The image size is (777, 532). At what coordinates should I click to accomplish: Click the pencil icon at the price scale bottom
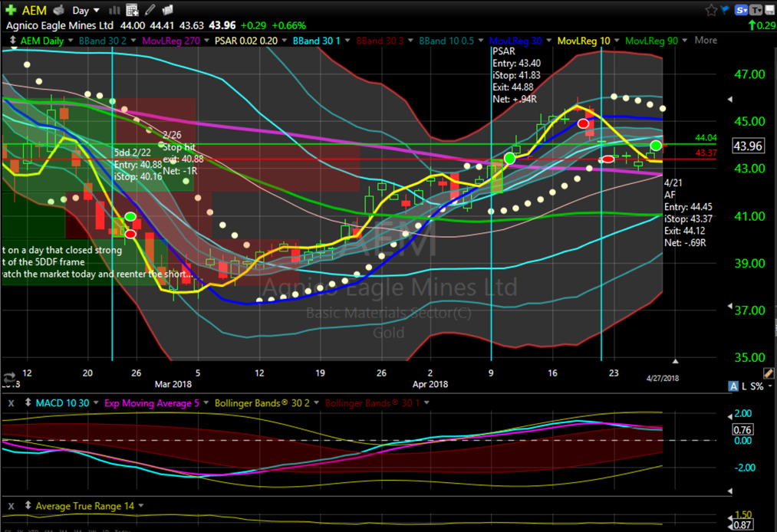pyautogui.click(x=768, y=373)
